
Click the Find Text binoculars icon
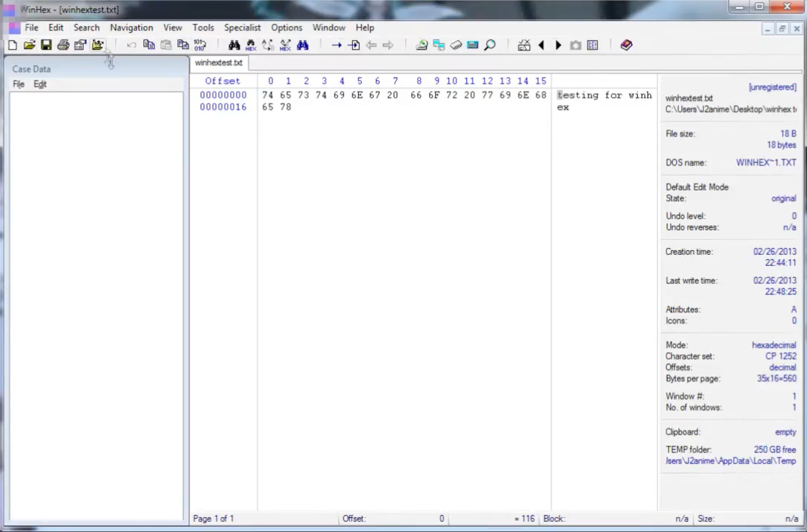[234, 45]
